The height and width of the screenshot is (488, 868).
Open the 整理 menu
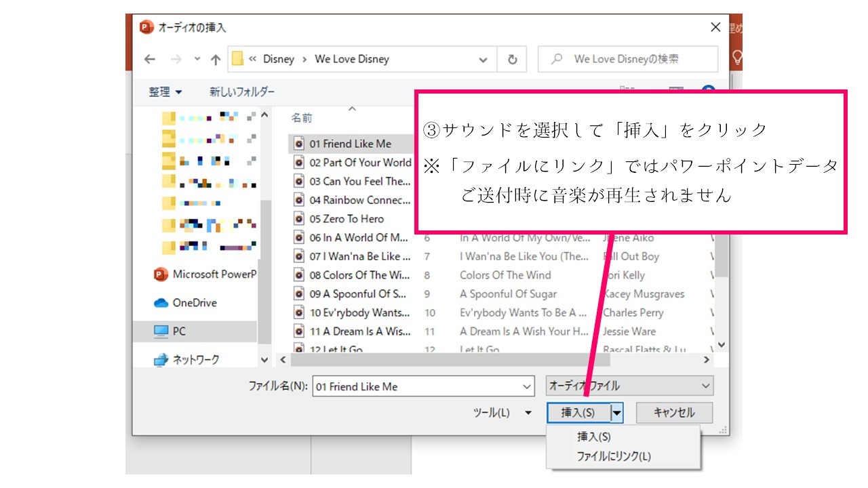click(x=165, y=91)
